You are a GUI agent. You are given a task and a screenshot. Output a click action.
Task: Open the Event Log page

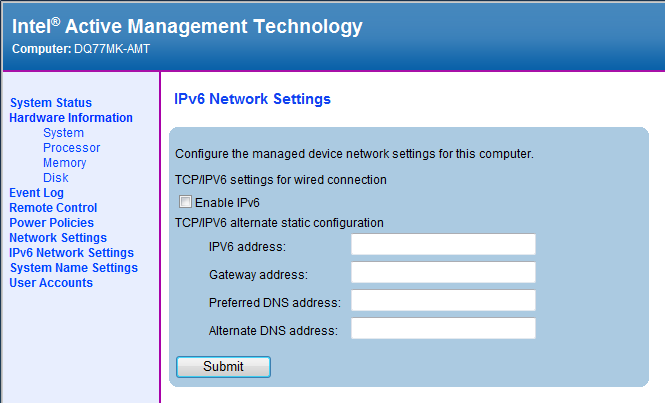click(36, 193)
